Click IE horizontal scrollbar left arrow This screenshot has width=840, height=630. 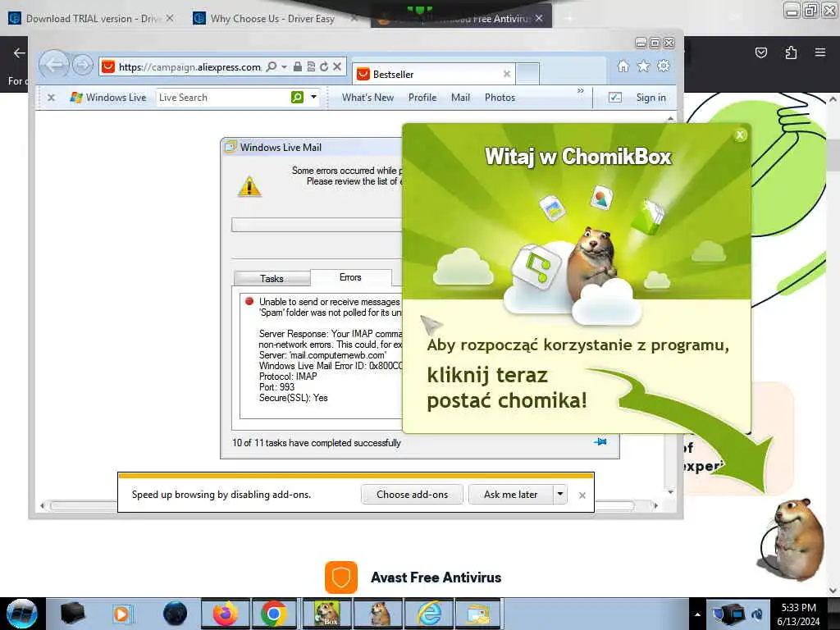click(x=43, y=505)
